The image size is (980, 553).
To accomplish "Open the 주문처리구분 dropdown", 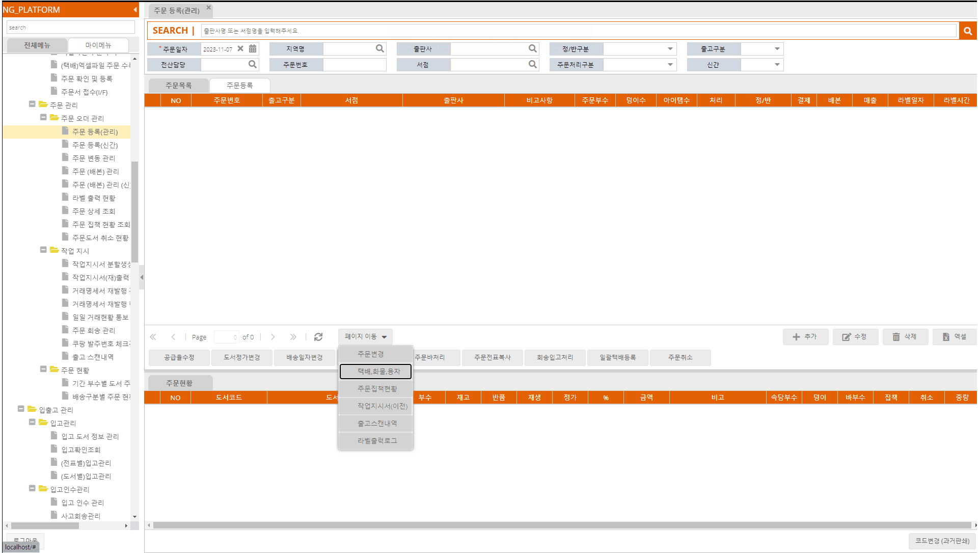I will coord(670,65).
